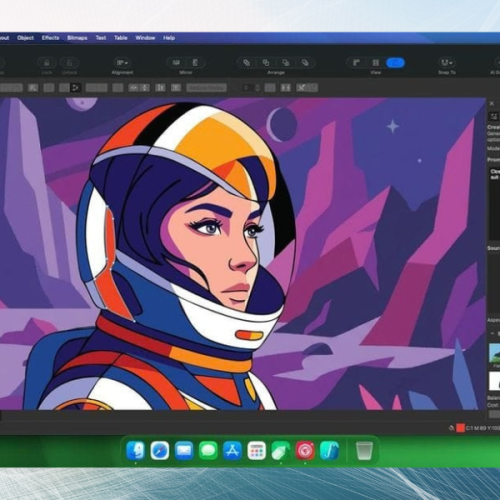The height and width of the screenshot is (500, 500).
Task: Open the Window menu
Action: pos(145,38)
